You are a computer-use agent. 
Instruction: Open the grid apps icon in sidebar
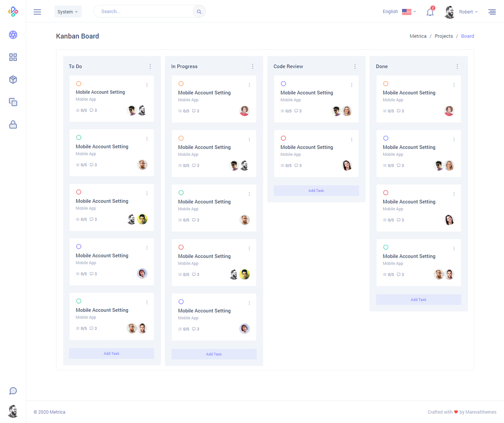click(x=13, y=57)
